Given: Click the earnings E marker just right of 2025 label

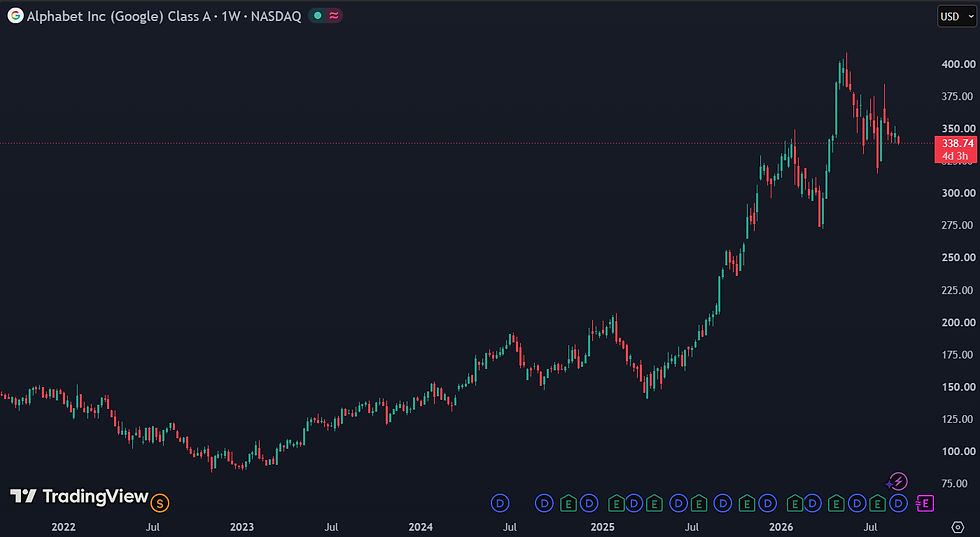Looking at the screenshot, I should pyautogui.click(x=616, y=503).
